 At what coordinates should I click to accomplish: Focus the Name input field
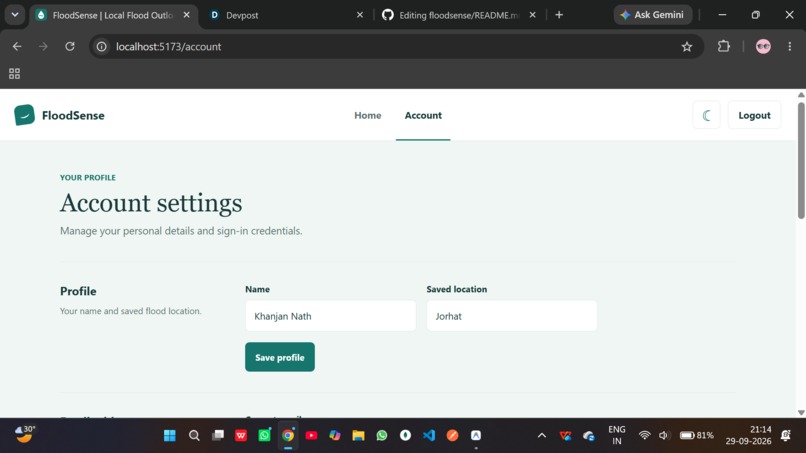pyautogui.click(x=331, y=316)
